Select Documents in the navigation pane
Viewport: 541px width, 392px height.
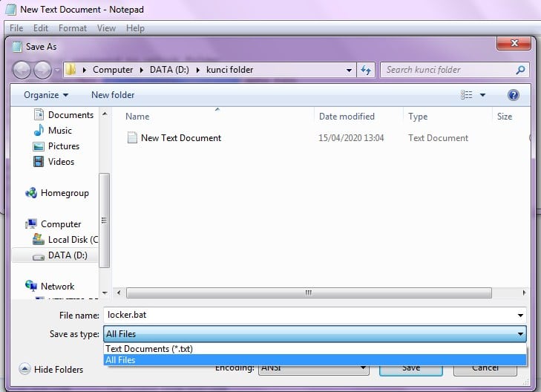tap(71, 115)
